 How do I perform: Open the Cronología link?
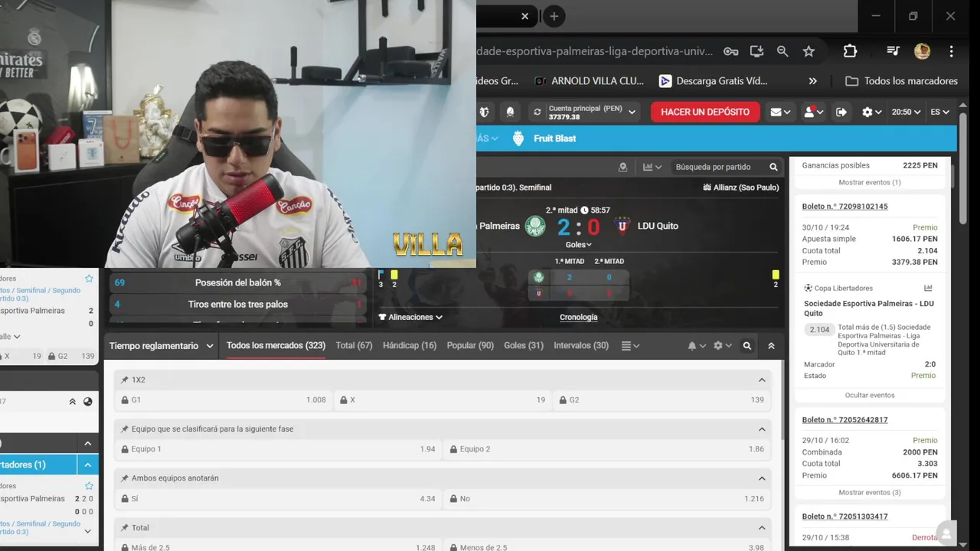click(x=579, y=317)
